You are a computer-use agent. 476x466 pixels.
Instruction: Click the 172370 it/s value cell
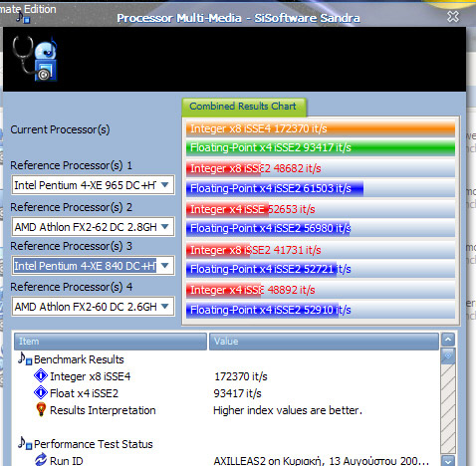[x=241, y=376]
